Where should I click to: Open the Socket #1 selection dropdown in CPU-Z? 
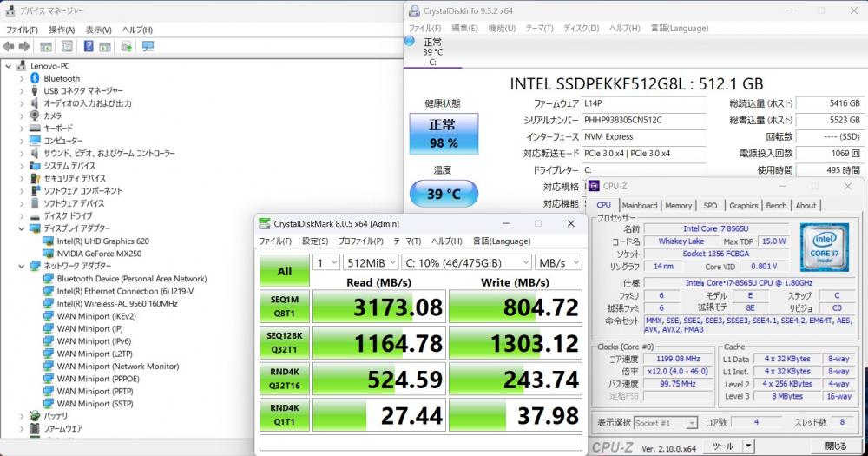coord(666,423)
